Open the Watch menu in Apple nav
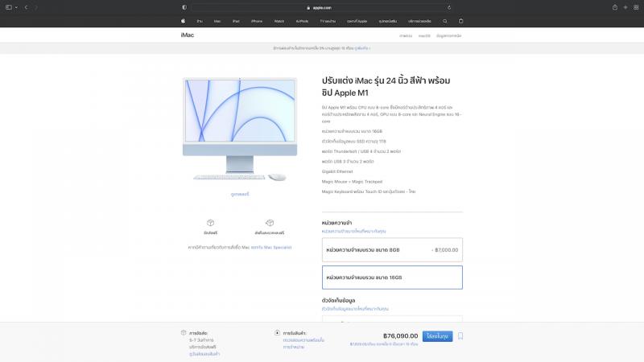Image resolution: width=644 pixels, height=362 pixels. coord(279,21)
